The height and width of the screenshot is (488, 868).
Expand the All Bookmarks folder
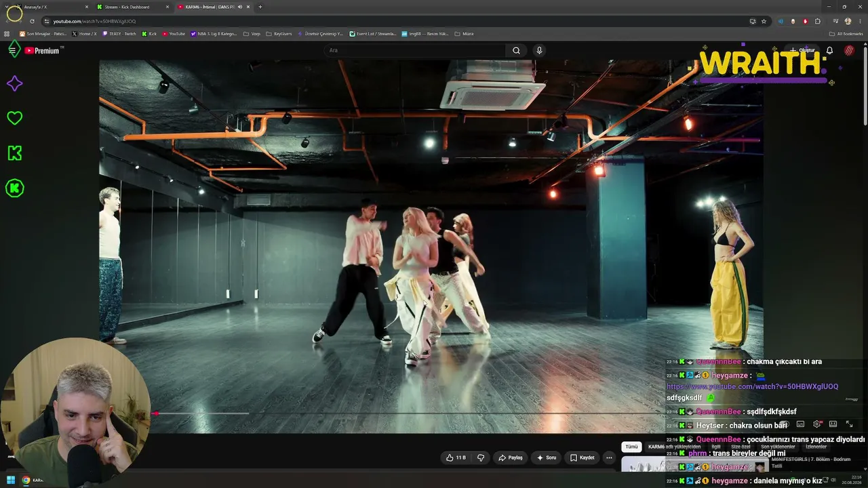point(846,33)
